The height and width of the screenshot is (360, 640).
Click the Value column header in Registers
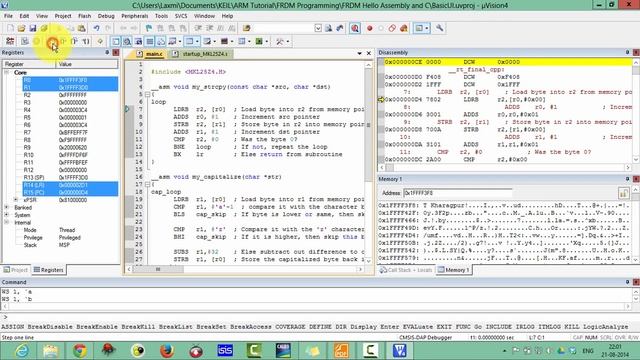pyautogui.click(x=87, y=64)
